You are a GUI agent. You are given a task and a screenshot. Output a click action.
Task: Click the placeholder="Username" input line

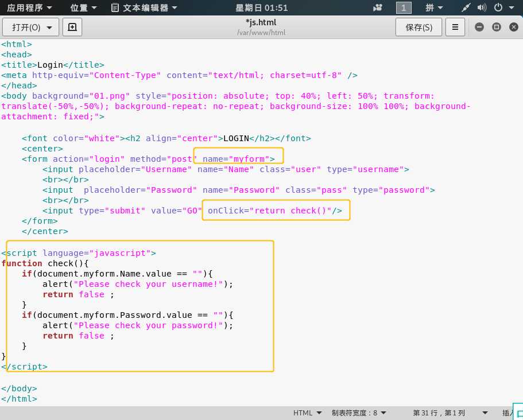pyautogui.click(x=226, y=169)
